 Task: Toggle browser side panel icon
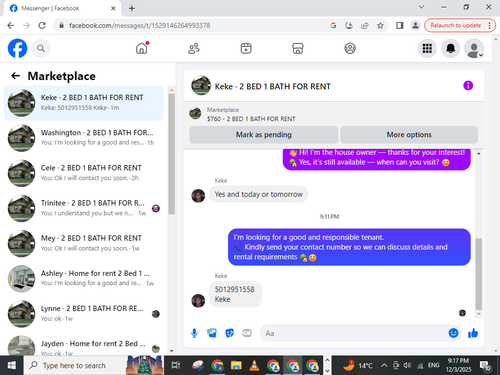399,25
